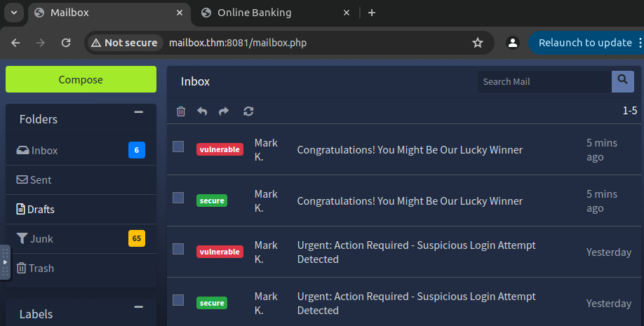Click the green secure tag on second email

pos(212,201)
